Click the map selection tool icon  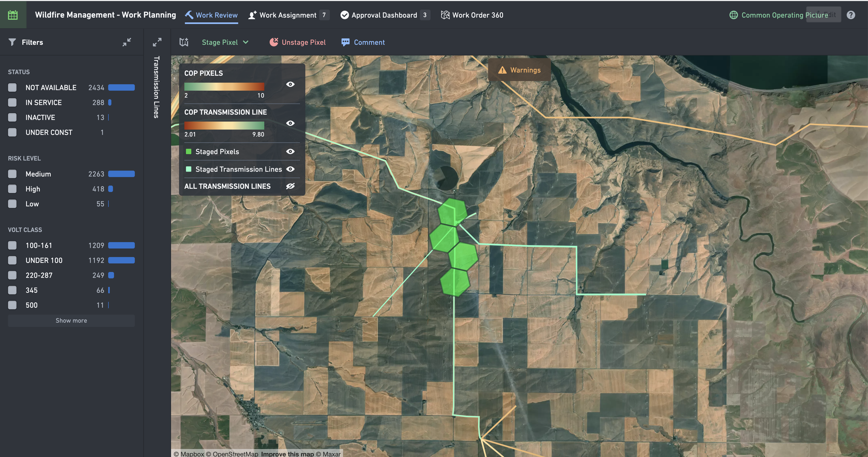[x=184, y=42]
